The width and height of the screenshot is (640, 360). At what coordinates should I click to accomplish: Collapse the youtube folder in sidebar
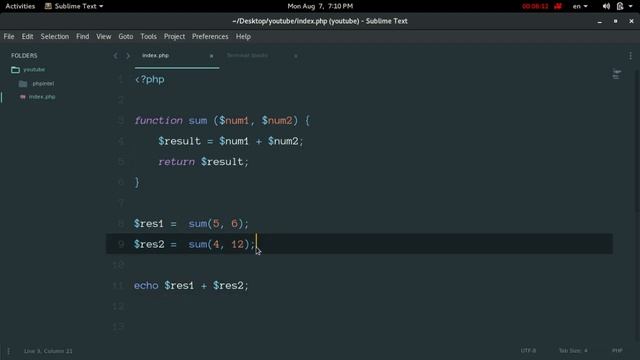(x=34, y=70)
